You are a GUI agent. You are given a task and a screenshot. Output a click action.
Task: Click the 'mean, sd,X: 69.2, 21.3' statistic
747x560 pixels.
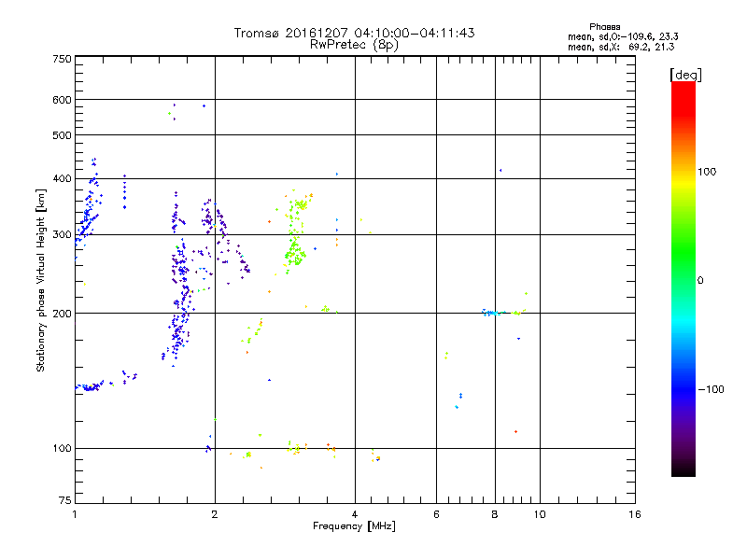click(x=621, y=47)
